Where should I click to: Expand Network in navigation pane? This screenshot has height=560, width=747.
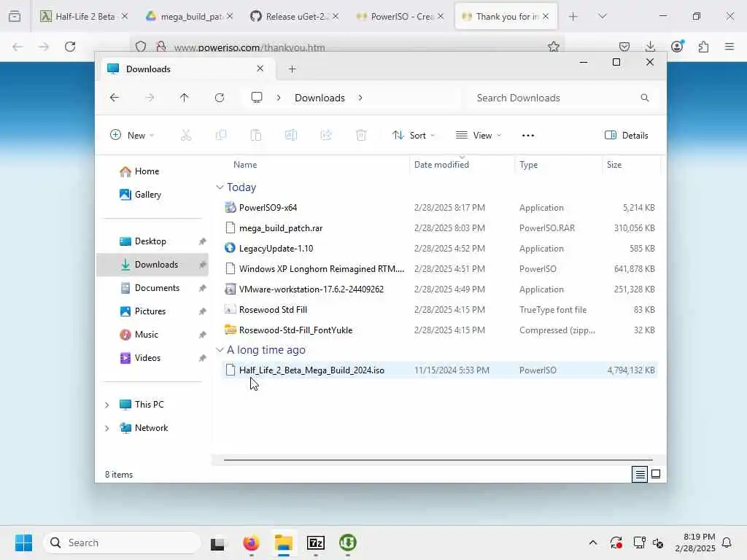click(x=107, y=428)
